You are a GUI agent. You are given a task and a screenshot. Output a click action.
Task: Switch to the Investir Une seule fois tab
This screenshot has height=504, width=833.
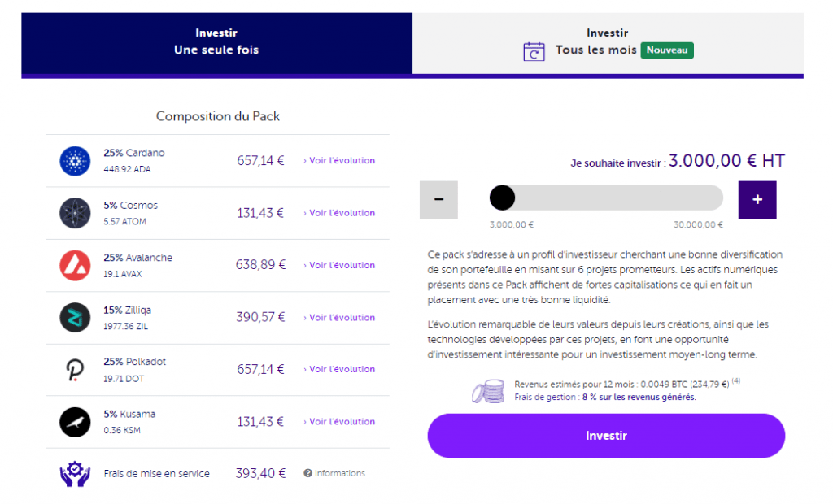coord(216,43)
